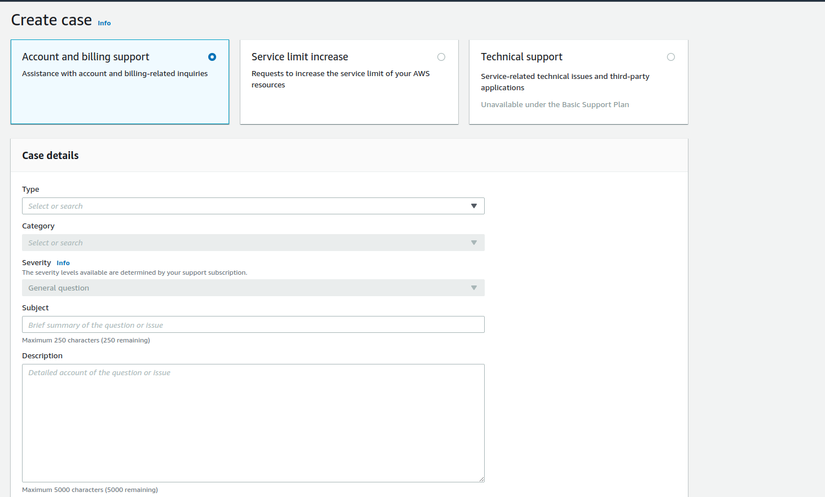This screenshot has height=497, width=825.
Task: Open the Category dropdown
Action: point(253,242)
